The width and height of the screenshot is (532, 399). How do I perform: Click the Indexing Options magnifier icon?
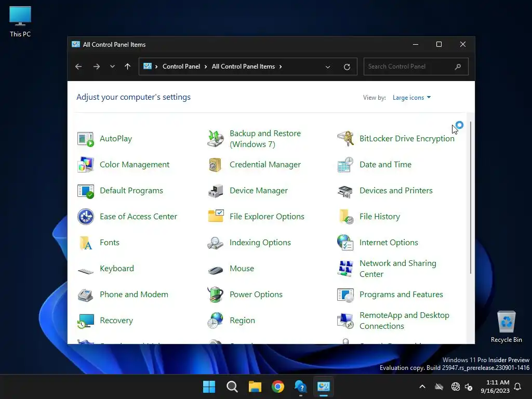pos(216,243)
